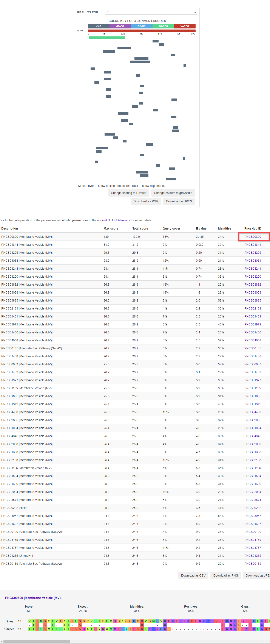Download the results table as PNG
The width and height of the screenshot is (270, 644).
click(225, 575)
